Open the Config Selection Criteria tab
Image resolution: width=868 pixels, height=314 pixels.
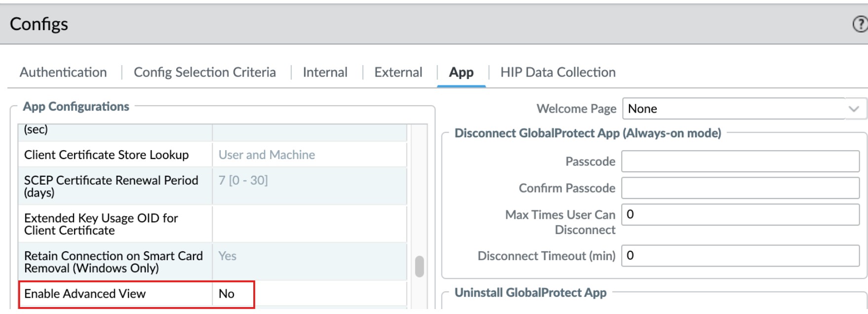coord(205,73)
